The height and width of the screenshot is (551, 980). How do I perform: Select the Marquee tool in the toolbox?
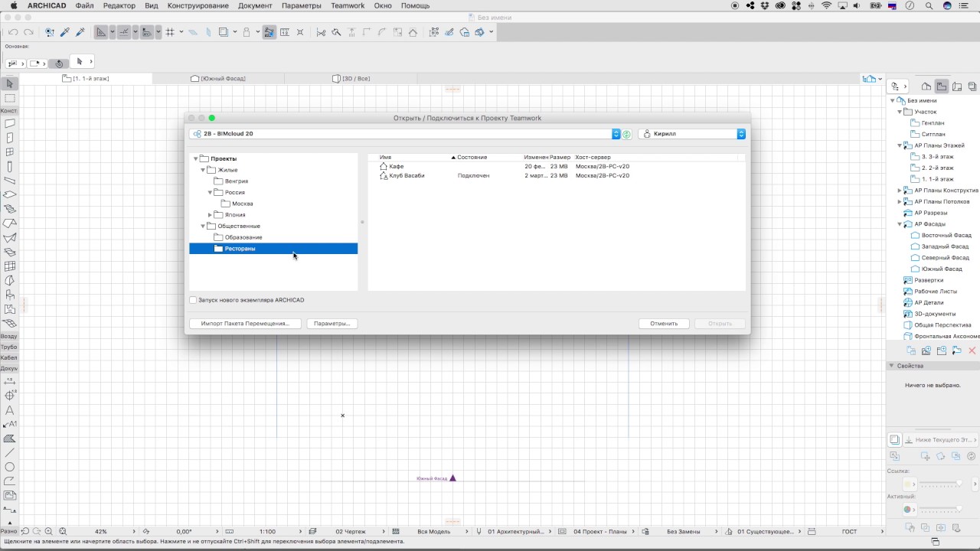tap(10, 98)
